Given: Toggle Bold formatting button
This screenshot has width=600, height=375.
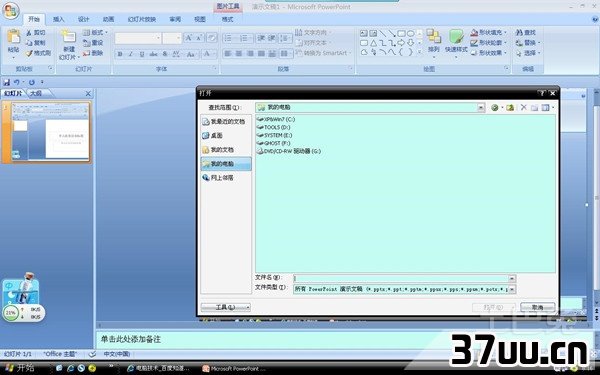Looking at the screenshot, I should coord(120,54).
